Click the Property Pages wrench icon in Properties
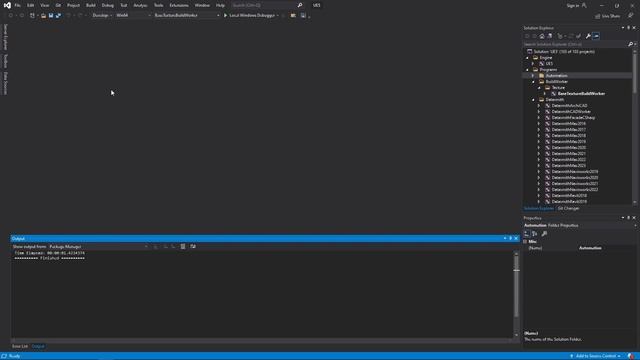The image size is (640, 360). click(x=544, y=233)
